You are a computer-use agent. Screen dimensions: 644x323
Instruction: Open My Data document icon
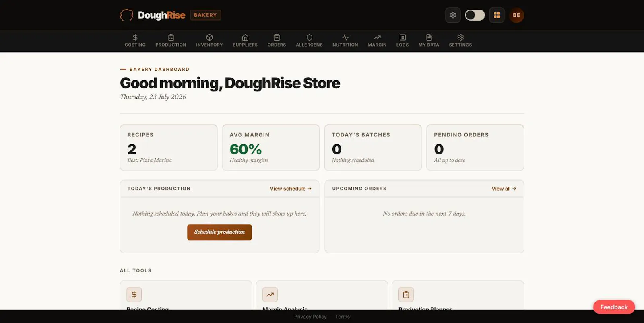pyautogui.click(x=429, y=37)
